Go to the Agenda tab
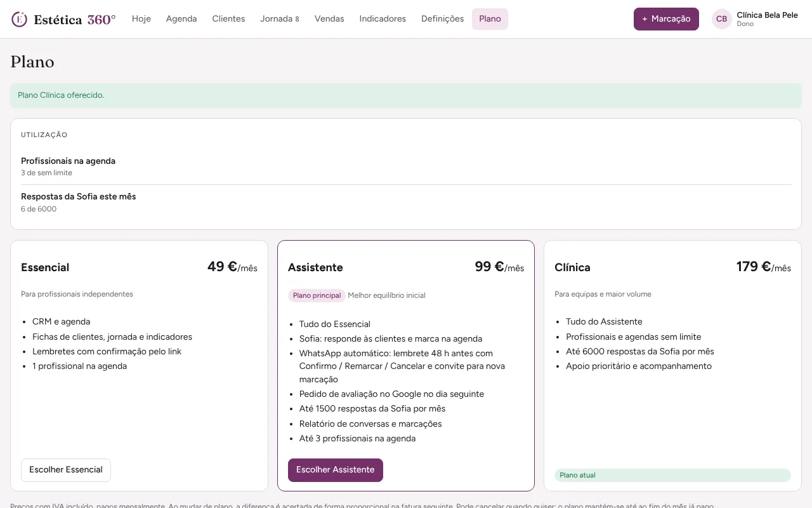This screenshot has width=812, height=508. (181, 19)
